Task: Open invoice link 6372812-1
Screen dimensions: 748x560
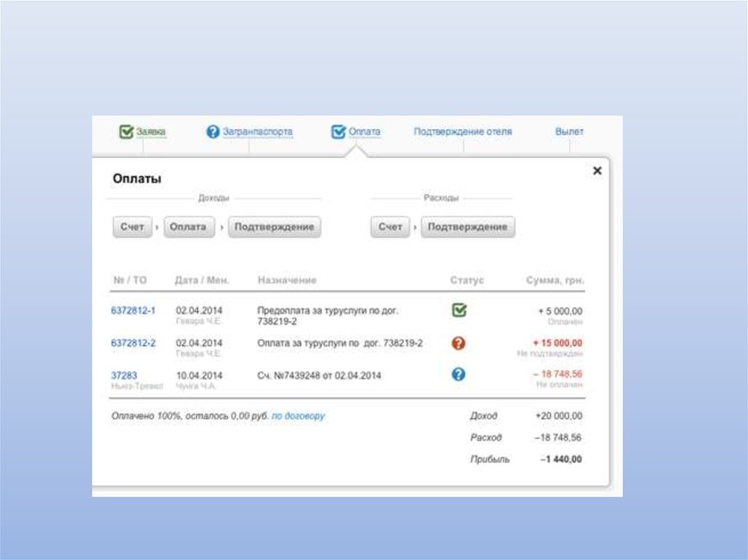Action: [x=133, y=310]
